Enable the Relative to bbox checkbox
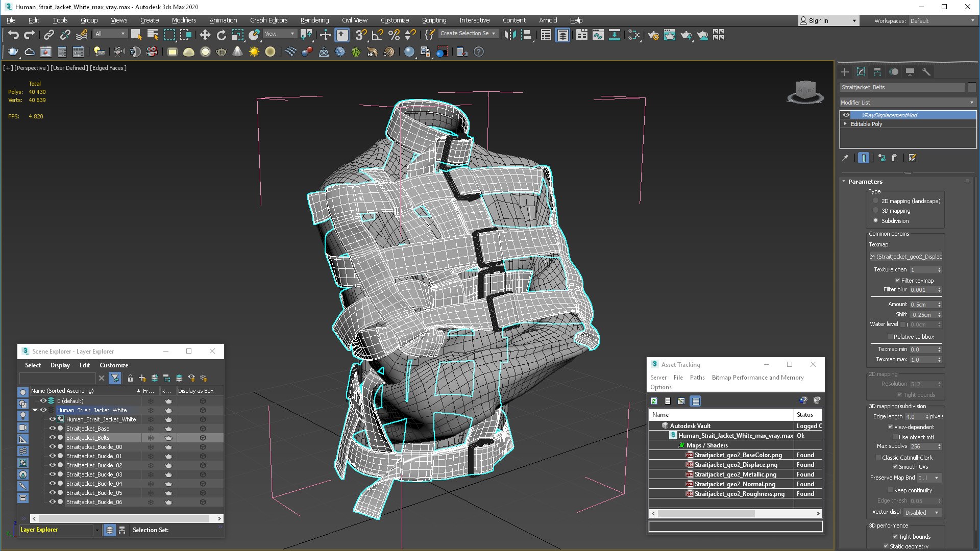The width and height of the screenshot is (980, 551). pyautogui.click(x=890, y=337)
